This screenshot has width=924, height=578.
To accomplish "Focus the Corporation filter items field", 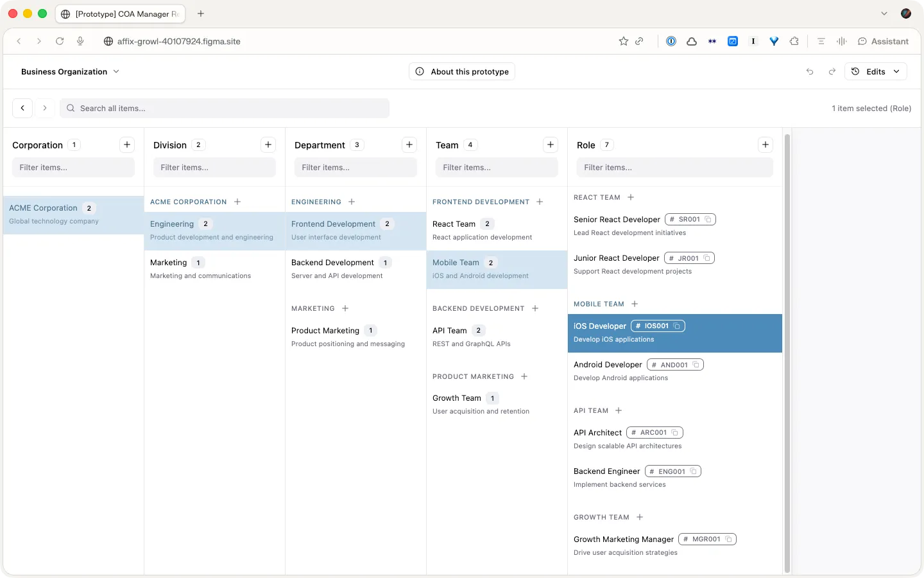I will click(73, 168).
